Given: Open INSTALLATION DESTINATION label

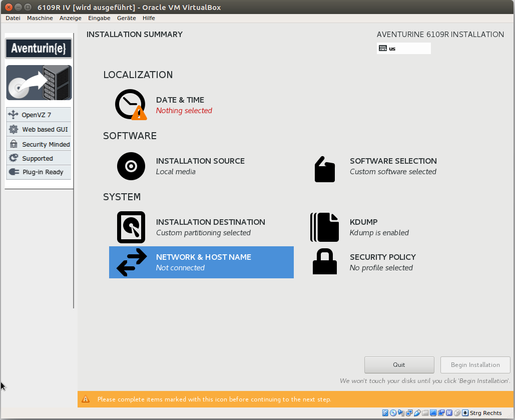Looking at the screenshot, I should pos(211,222).
